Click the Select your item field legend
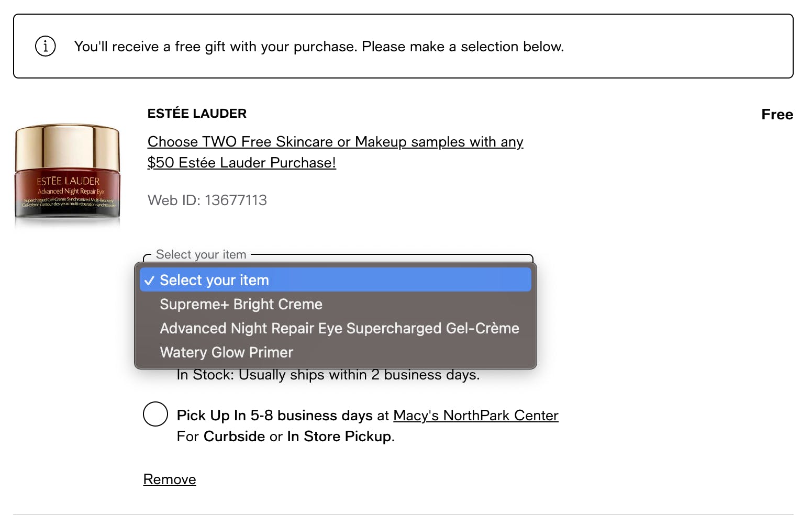The width and height of the screenshot is (812, 515). 201,254
